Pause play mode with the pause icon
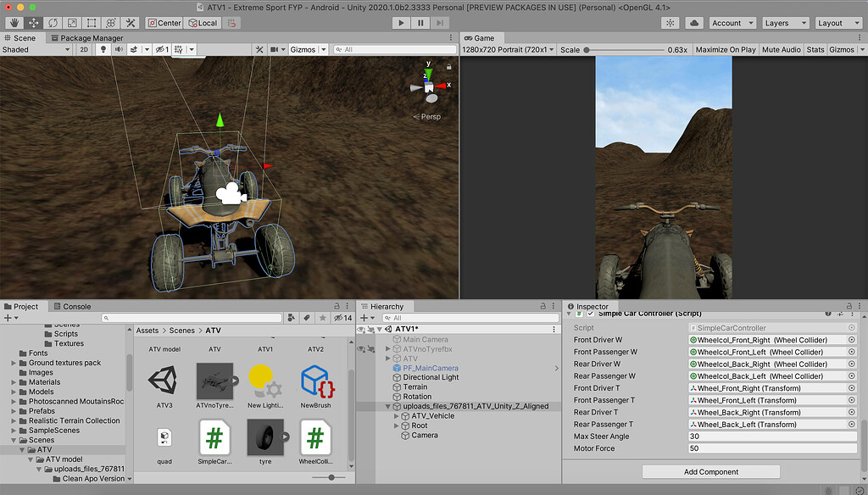868x495 pixels. point(420,23)
